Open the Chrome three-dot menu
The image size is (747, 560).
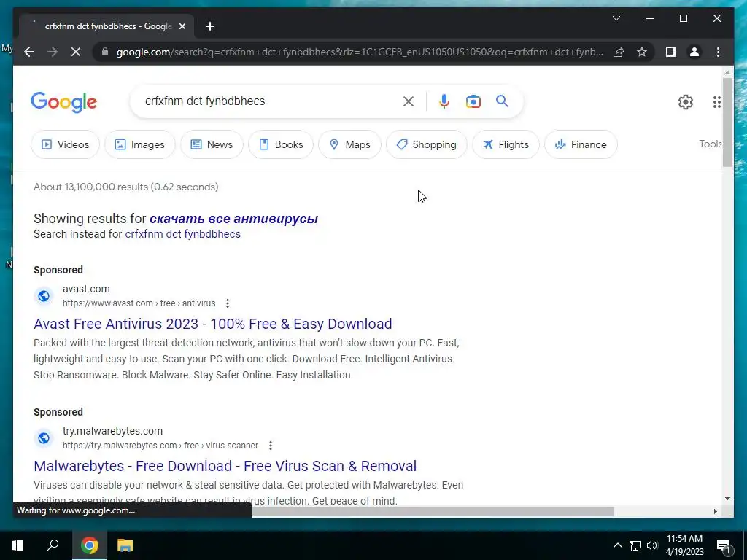click(x=718, y=52)
